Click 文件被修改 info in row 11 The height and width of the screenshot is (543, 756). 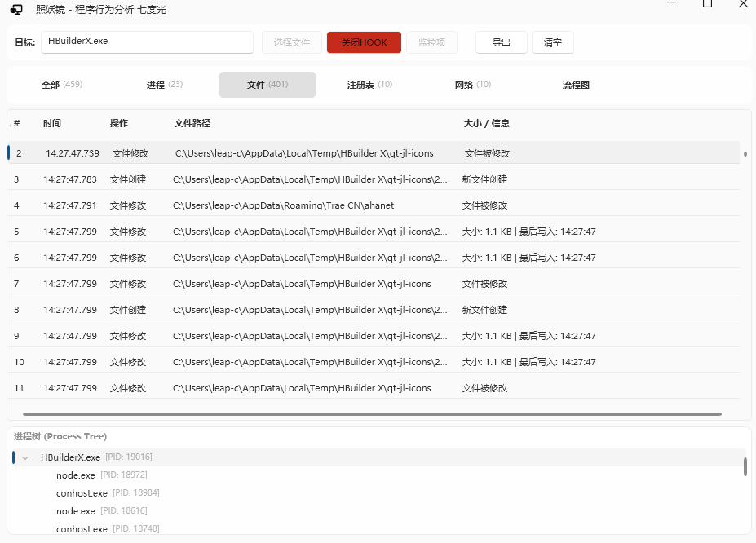(x=484, y=388)
